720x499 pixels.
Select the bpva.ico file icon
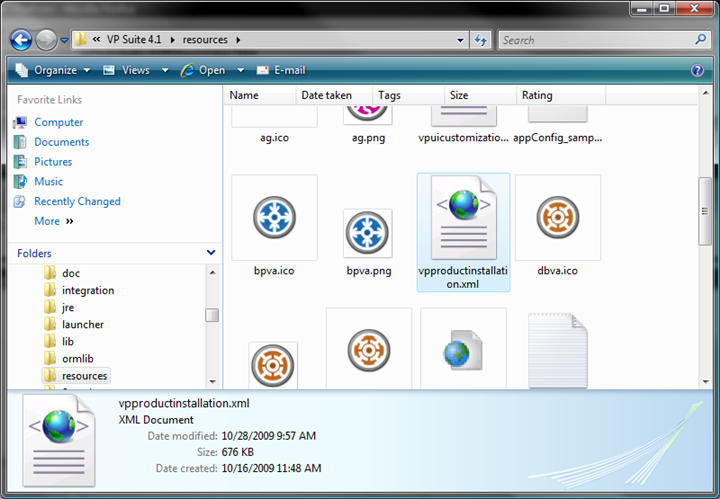274,217
